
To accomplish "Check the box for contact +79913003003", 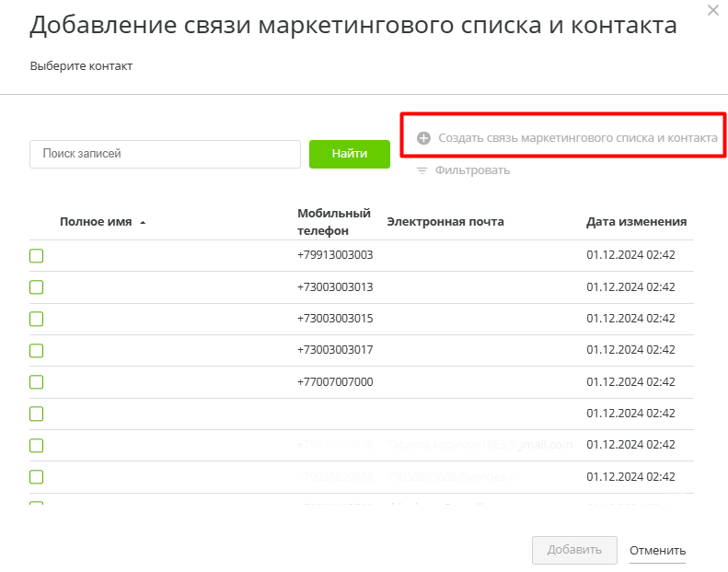I will click(37, 255).
